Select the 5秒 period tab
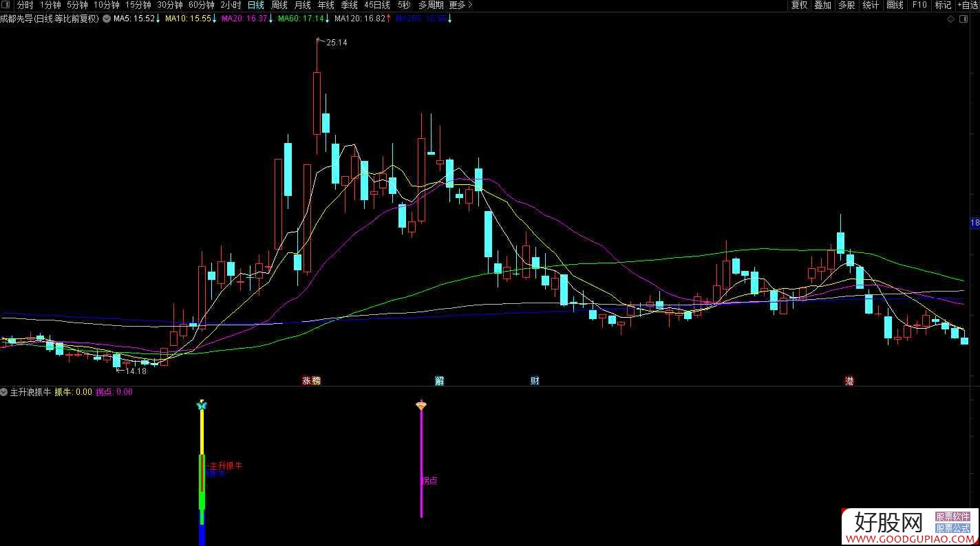The image size is (980, 546). pos(404,5)
